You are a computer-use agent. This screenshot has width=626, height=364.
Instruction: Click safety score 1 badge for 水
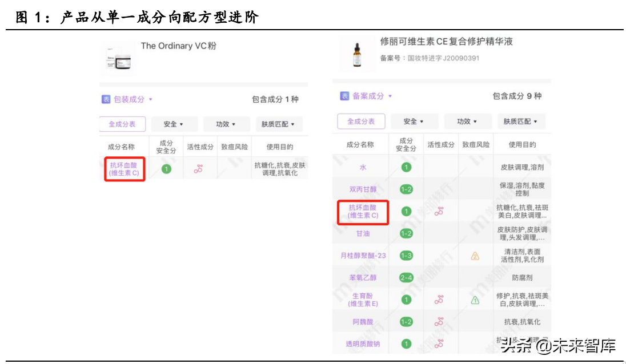tap(407, 167)
